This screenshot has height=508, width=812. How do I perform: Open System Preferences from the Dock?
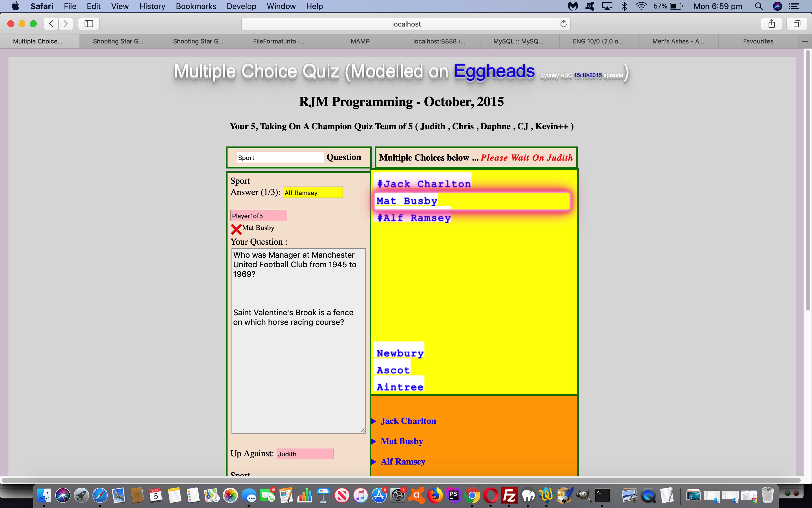(398, 495)
